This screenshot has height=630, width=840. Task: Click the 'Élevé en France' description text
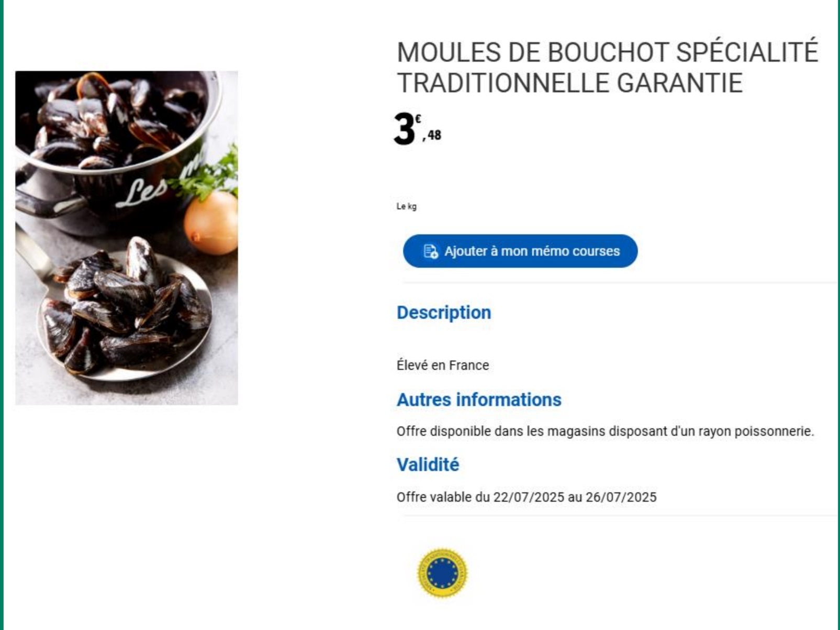(x=443, y=365)
